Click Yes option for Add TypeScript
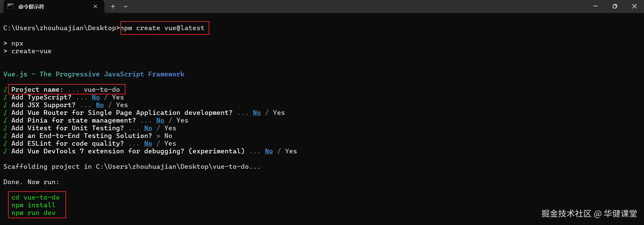This screenshot has width=644, height=225. 118,97
